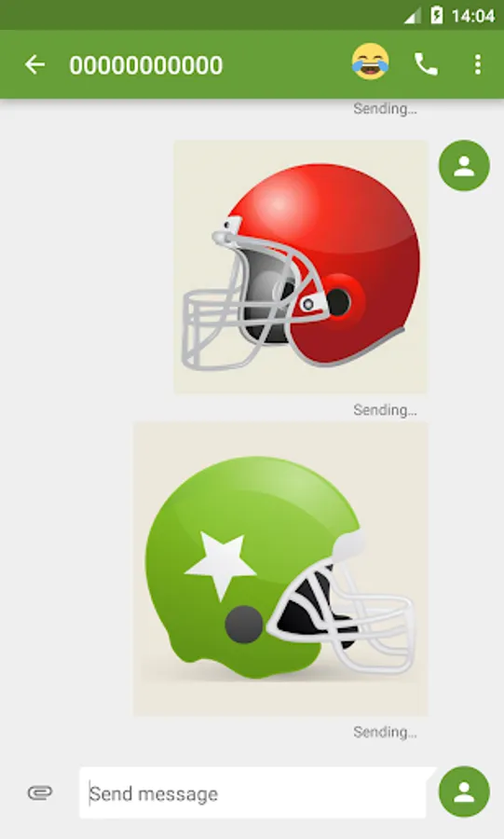Check the battery charging icon
This screenshot has width=504, height=839.
point(437,16)
